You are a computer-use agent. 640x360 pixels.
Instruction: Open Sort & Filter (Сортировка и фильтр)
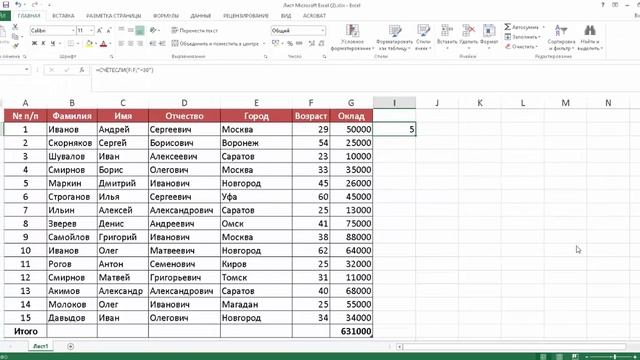(561, 37)
